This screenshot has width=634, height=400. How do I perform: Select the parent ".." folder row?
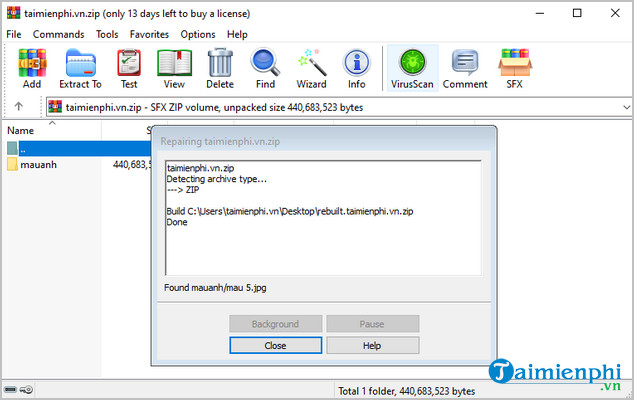[79, 148]
